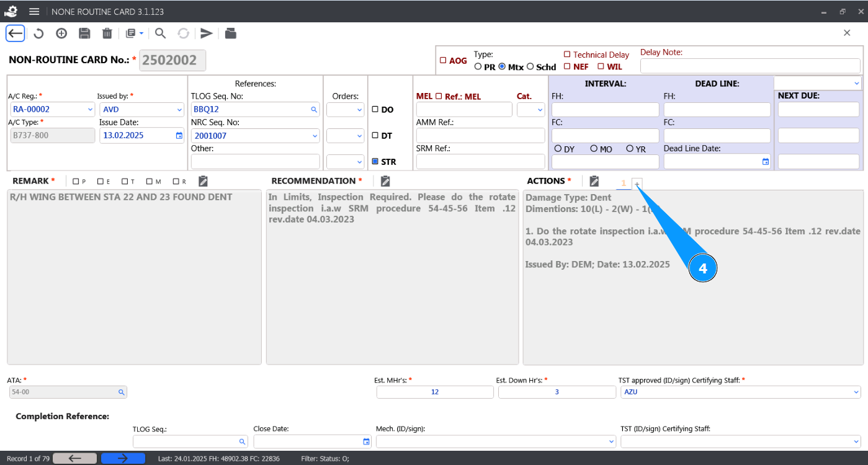Save the card using the floppy disk icon
The height and width of the screenshot is (465, 868).
[84, 33]
